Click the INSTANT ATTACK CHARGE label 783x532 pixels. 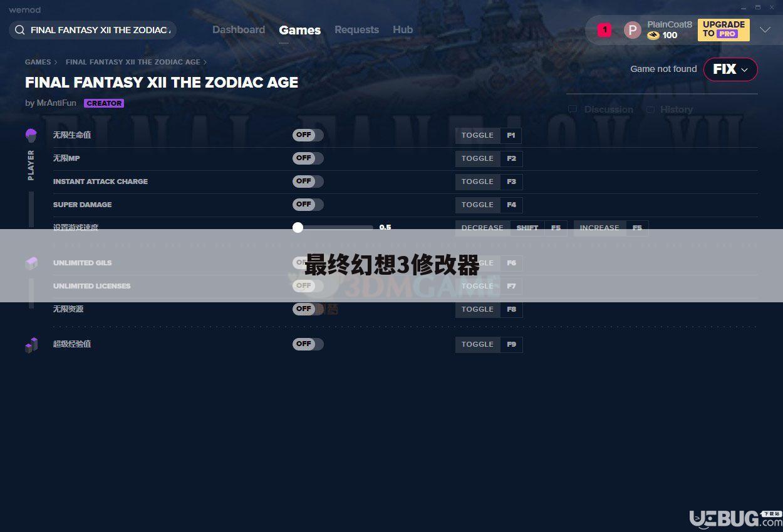click(100, 182)
